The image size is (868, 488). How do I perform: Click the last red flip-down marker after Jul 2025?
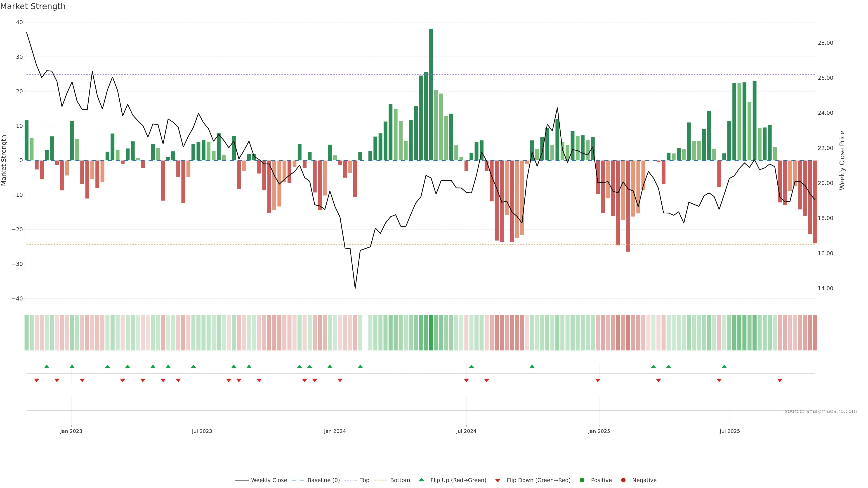[x=780, y=380]
